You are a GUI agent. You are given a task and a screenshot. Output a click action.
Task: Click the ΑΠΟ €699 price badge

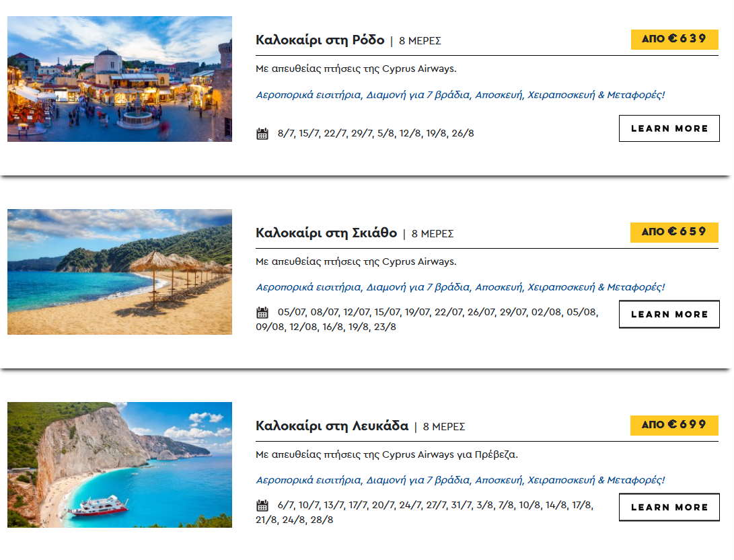pos(675,425)
